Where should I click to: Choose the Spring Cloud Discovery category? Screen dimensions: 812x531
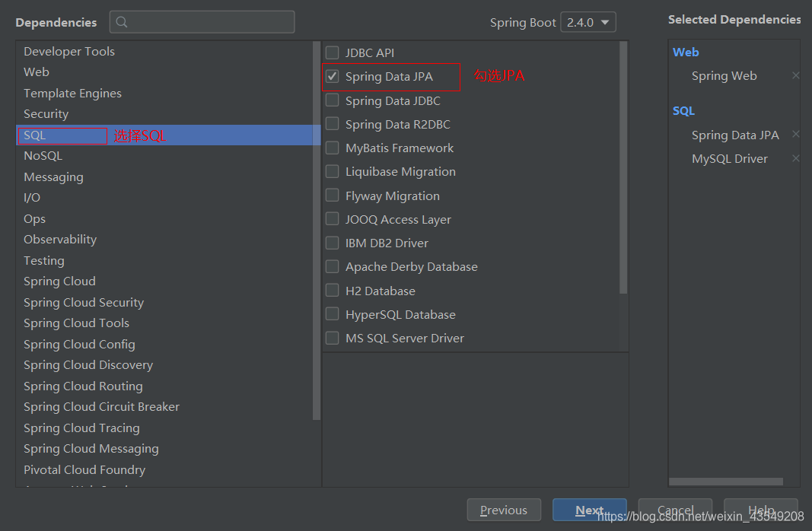click(164, 365)
